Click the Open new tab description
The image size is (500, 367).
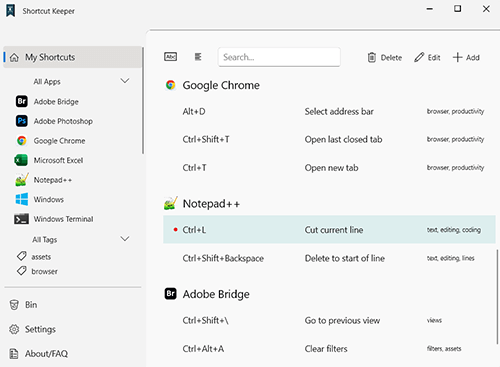pos(331,168)
